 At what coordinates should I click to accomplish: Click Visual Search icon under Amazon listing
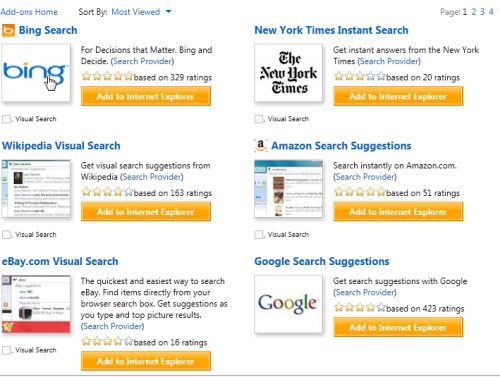[259, 235]
